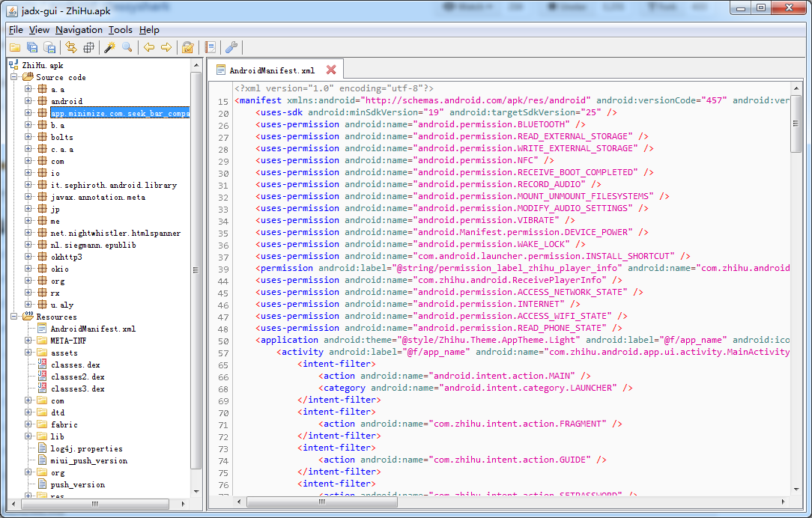Open the log viewer notebook icon
The height and width of the screenshot is (518, 812).
tap(210, 47)
